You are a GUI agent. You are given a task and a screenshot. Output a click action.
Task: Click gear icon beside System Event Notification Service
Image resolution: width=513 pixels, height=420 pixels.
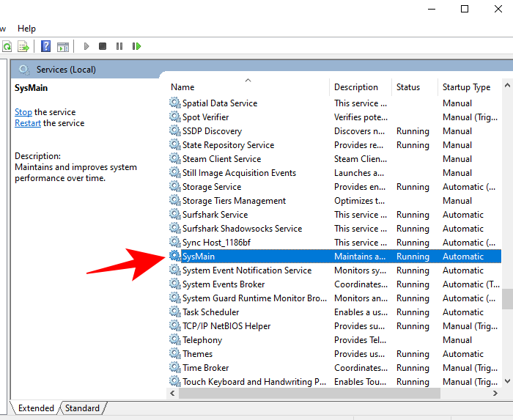click(175, 270)
